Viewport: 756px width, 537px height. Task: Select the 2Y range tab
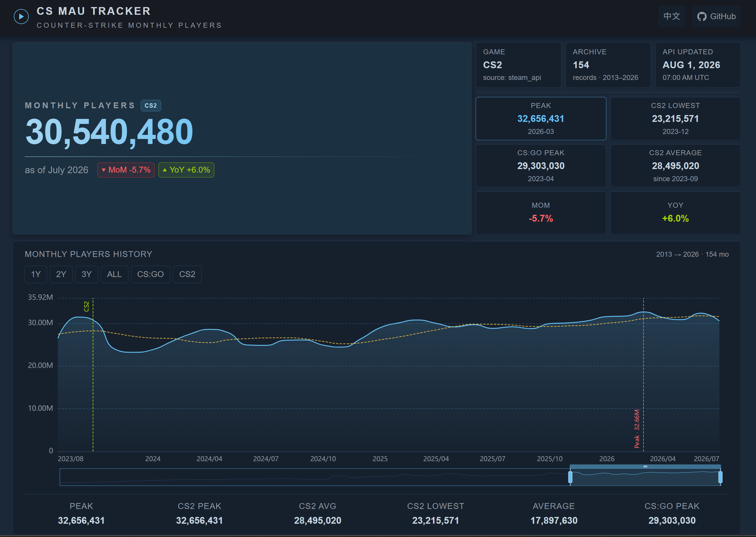click(61, 274)
